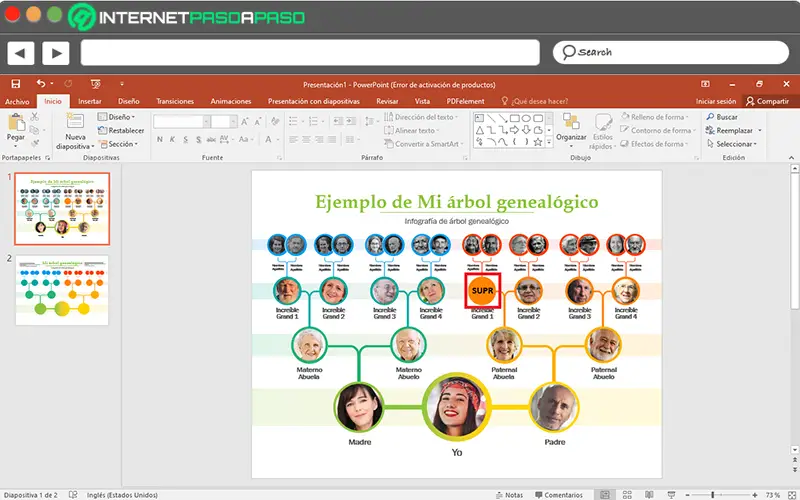Open the Sección dropdown
Viewport: 800px width, 500px height.
point(118,144)
